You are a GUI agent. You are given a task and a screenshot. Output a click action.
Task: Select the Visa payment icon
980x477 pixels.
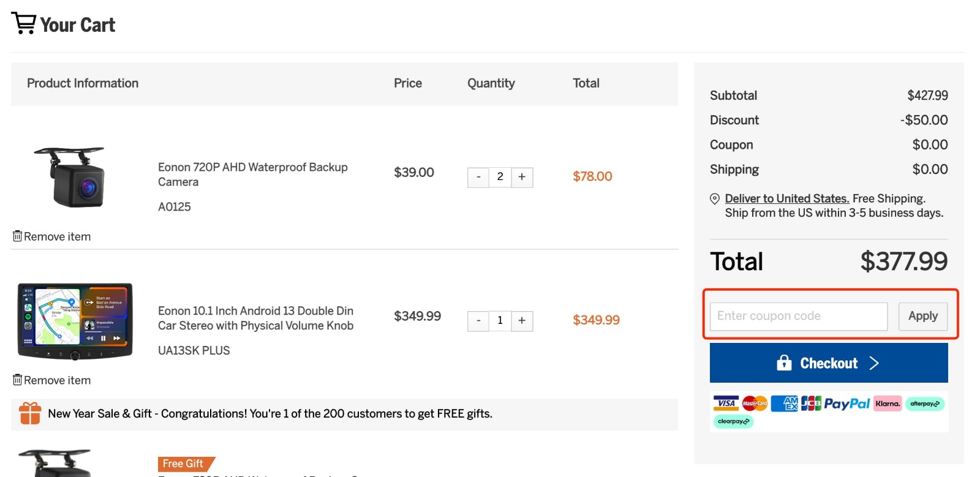point(726,404)
